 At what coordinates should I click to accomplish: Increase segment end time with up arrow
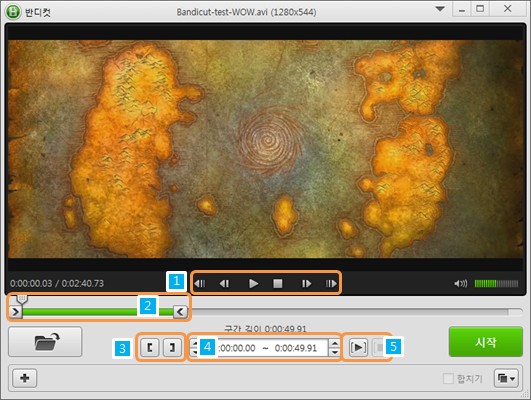[x=334, y=343]
